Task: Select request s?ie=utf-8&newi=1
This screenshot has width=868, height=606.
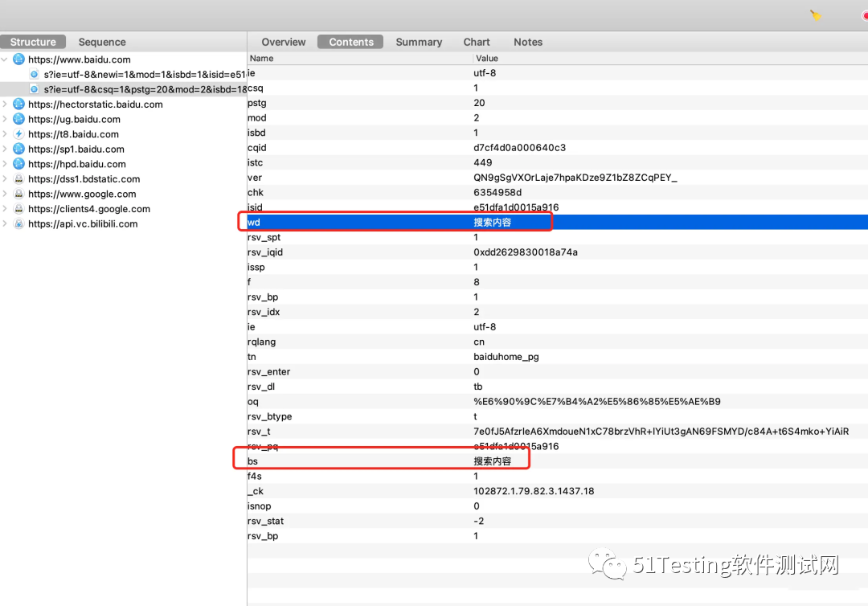Action: tap(145, 74)
